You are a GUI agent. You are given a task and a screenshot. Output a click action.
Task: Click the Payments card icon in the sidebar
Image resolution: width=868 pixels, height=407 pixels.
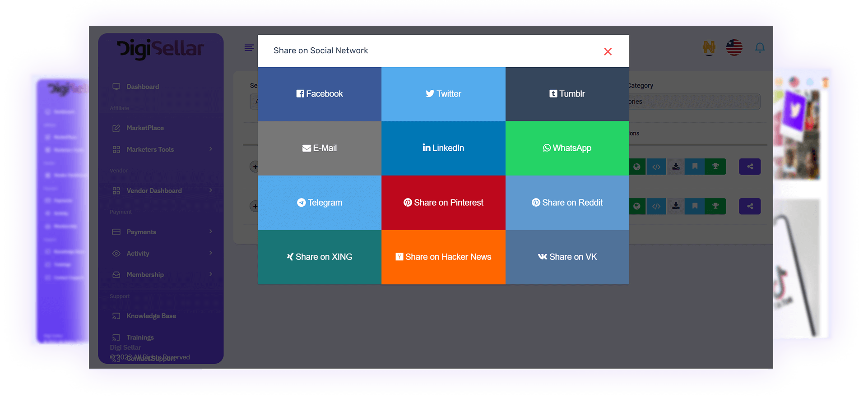[x=116, y=232]
